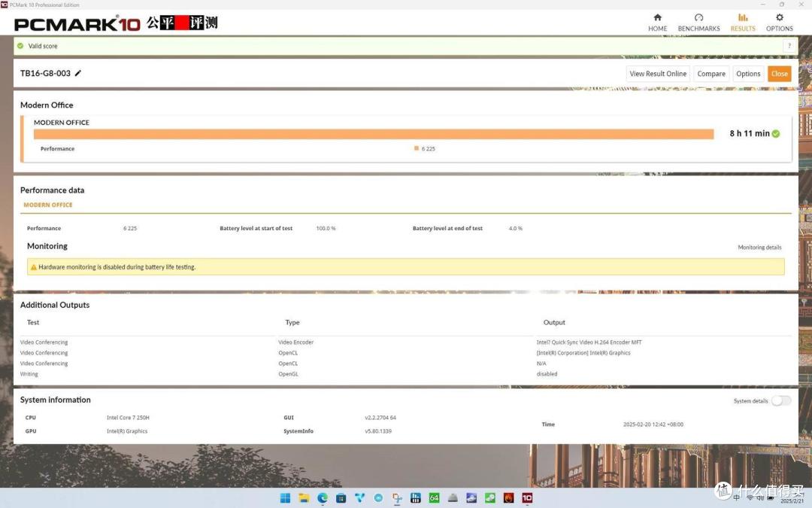812x508 pixels.
Task: Toggle the System details switch
Action: coord(781,400)
